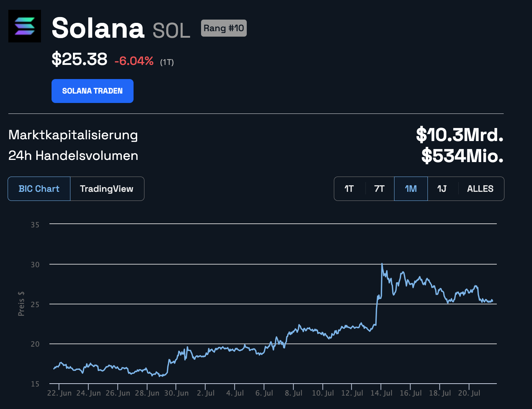Click the SOL ticker symbol
This screenshot has height=409, width=532.
pos(171,30)
